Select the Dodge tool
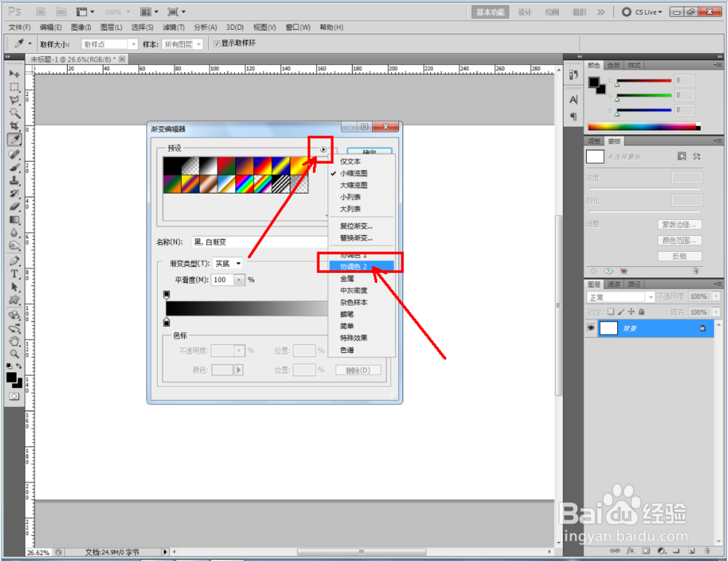 [15, 245]
